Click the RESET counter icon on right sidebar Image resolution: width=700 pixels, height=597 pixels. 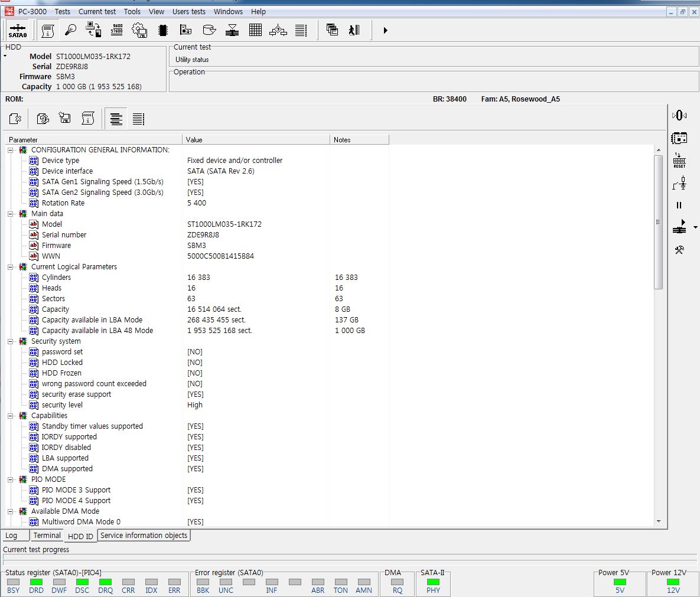pos(679,161)
